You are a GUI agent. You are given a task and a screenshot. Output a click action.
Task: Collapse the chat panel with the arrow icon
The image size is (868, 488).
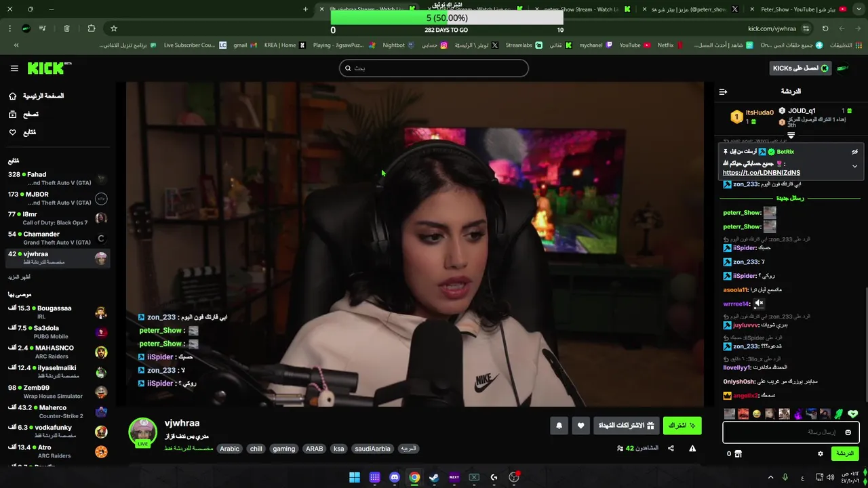723,91
